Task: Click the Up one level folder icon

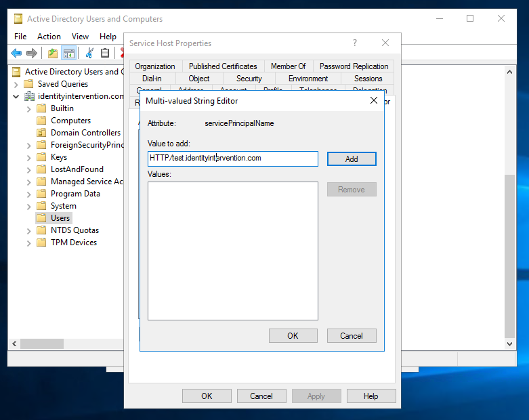Action: [53, 53]
